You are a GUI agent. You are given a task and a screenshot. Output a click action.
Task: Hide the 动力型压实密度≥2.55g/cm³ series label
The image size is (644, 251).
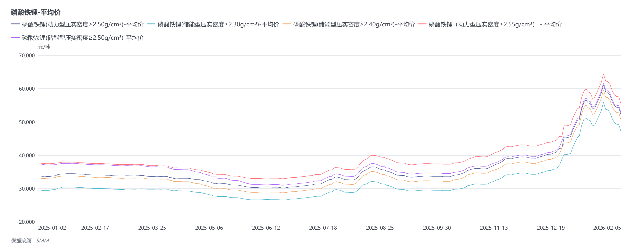[x=495, y=24]
